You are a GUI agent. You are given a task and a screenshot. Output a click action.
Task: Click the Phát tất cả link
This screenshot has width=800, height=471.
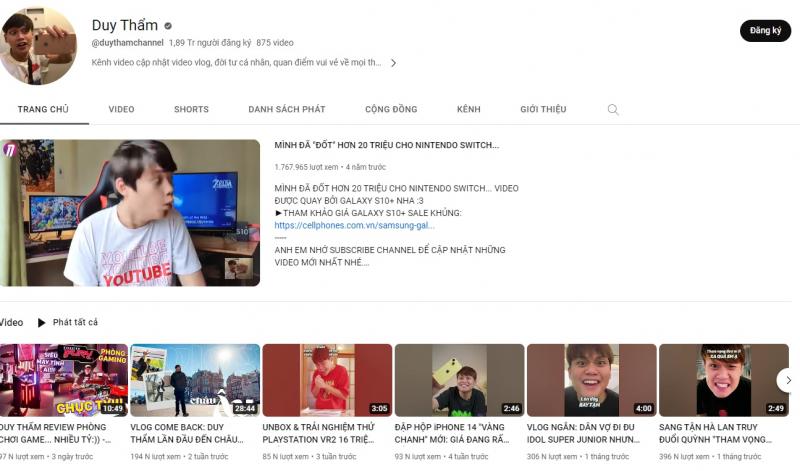75,323
